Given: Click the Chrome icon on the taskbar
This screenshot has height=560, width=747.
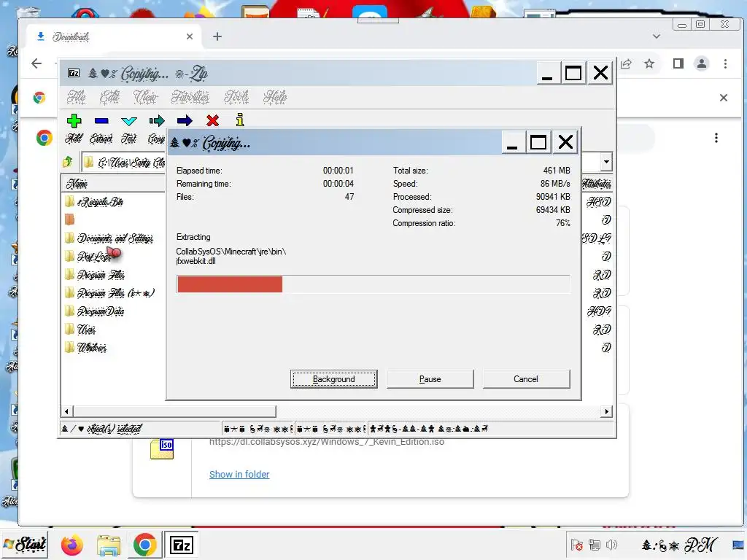Looking at the screenshot, I should [145, 545].
